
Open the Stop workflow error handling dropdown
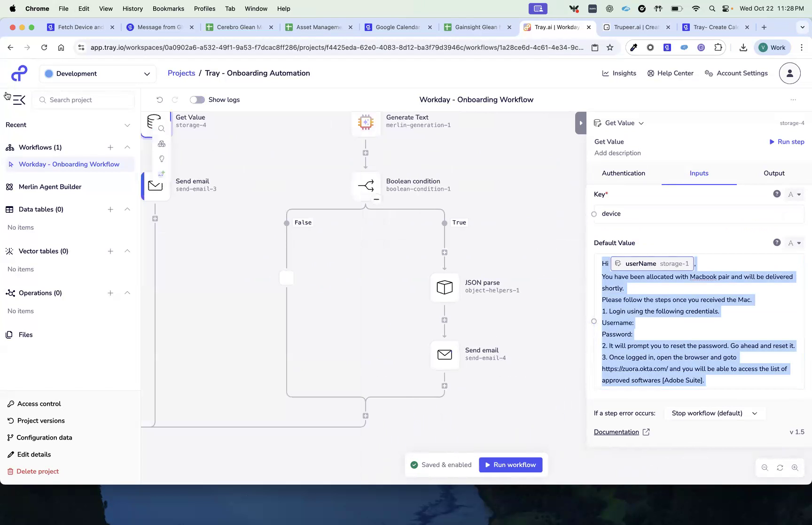pos(714,413)
